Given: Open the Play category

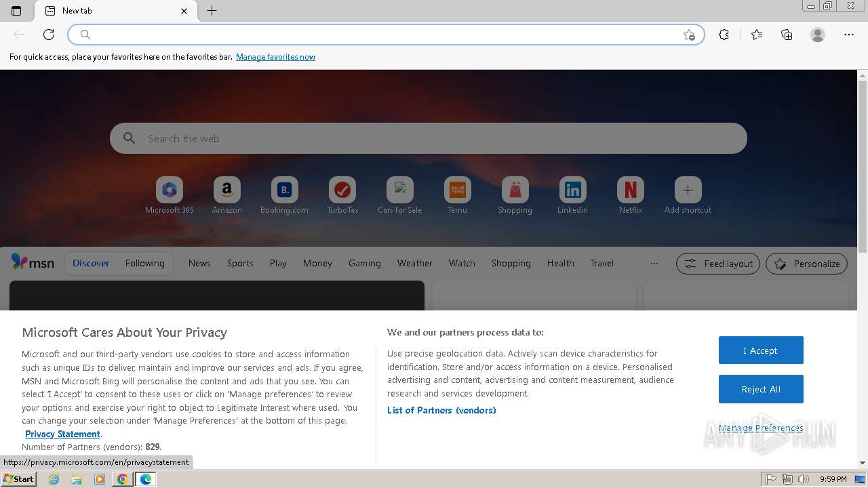Looking at the screenshot, I should pos(278,263).
